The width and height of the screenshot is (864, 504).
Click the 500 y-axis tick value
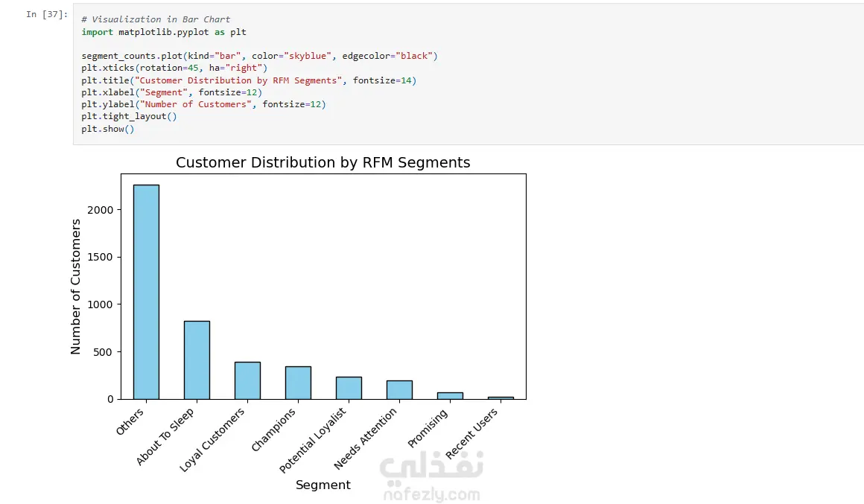103,352
